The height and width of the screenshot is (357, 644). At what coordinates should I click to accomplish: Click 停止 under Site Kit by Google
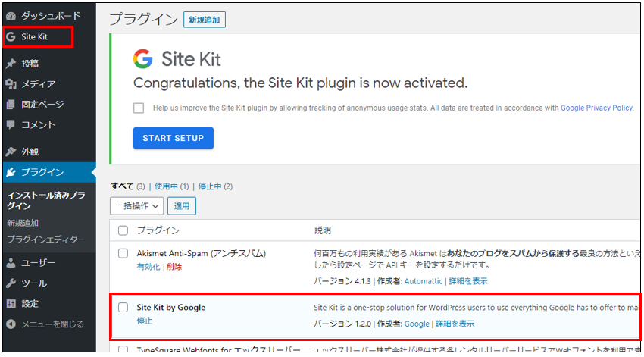(145, 321)
